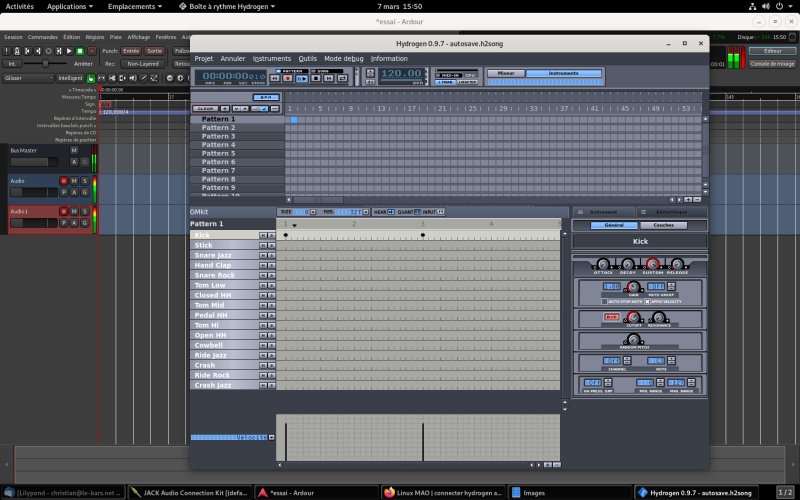
Task: Click the Cutoff filter knob
Action: click(x=634, y=317)
